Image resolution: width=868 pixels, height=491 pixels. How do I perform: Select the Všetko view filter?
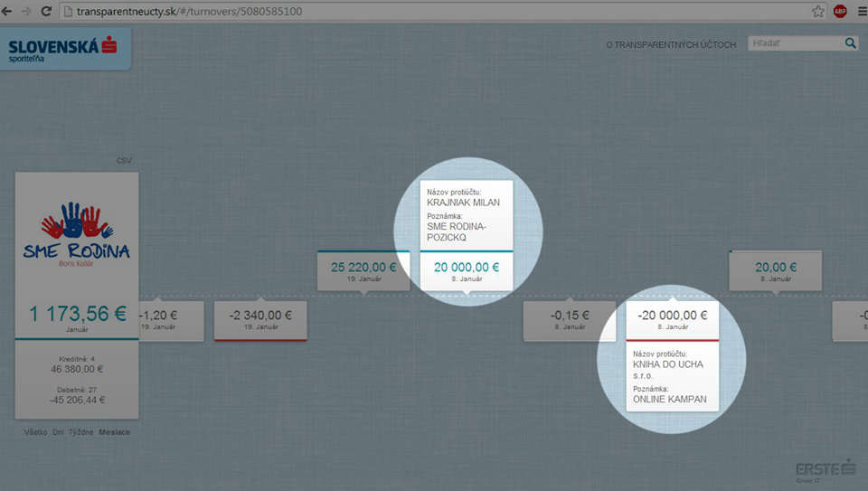pos(35,431)
